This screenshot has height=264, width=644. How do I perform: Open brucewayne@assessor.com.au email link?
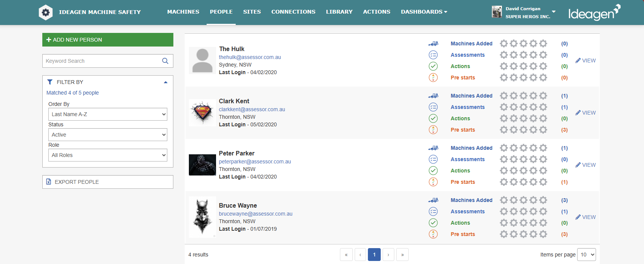tap(256, 214)
